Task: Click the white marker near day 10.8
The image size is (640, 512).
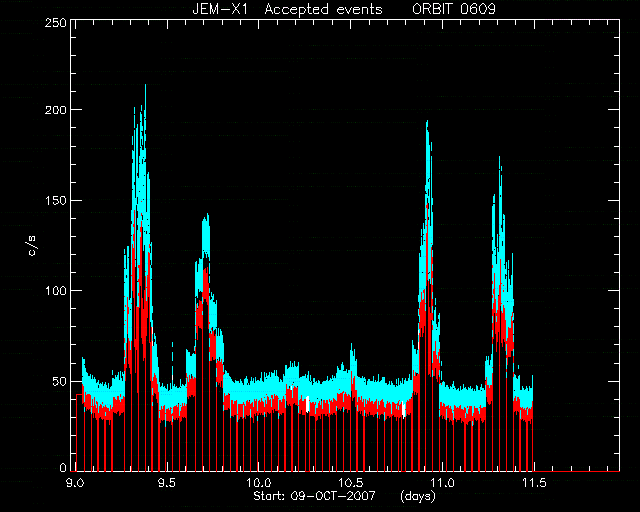Action: [403, 410]
